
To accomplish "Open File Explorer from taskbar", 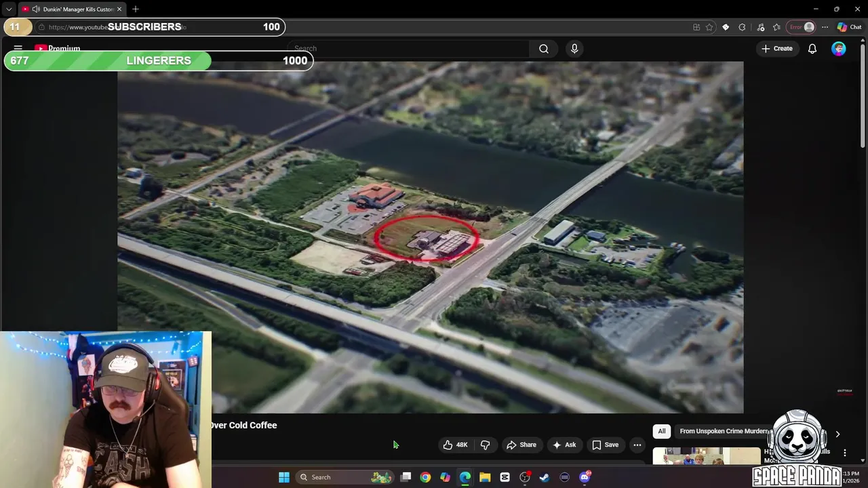I will 485,477.
